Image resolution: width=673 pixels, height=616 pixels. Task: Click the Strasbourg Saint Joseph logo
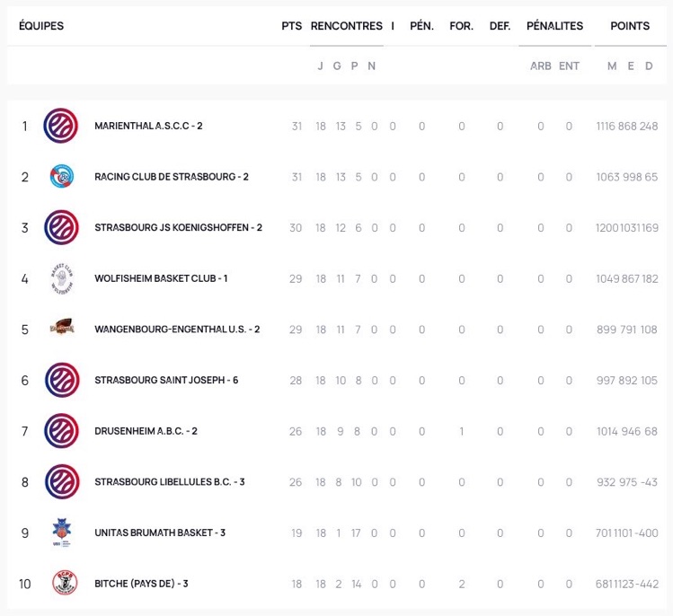pos(62,380)
